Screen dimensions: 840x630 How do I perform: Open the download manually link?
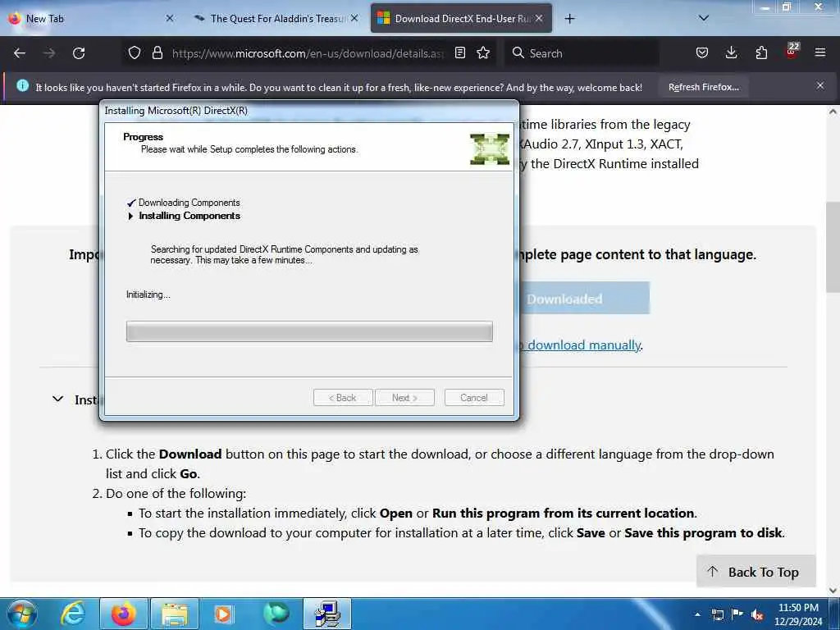(580, 345)
